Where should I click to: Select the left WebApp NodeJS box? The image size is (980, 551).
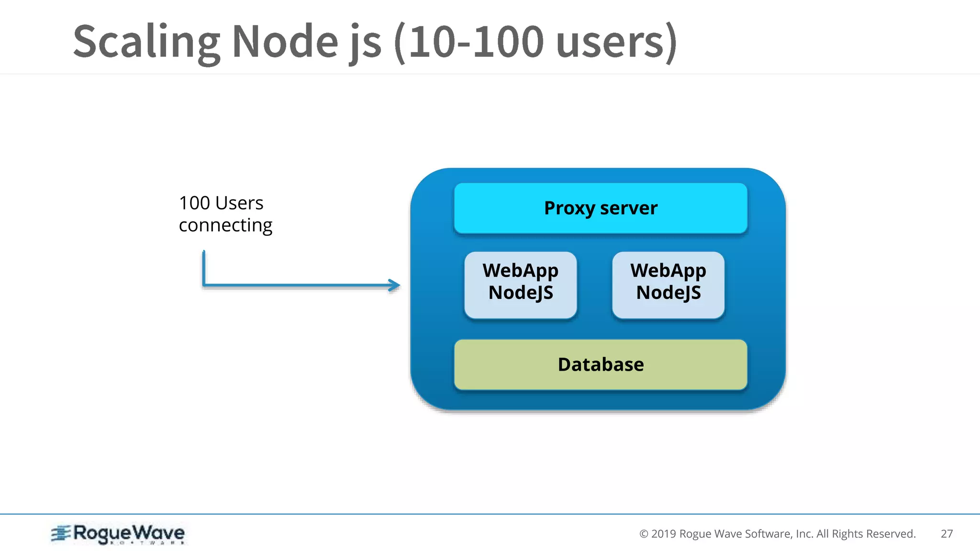(520, 285)
